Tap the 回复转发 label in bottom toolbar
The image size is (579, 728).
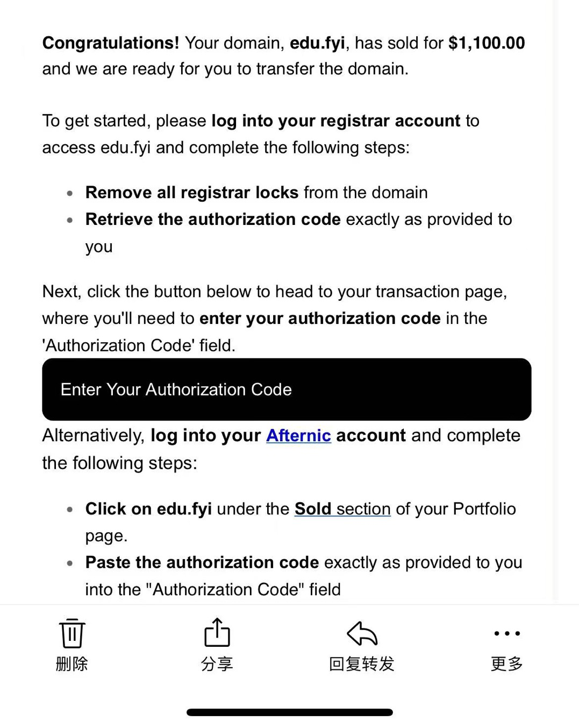click(362, 664)
